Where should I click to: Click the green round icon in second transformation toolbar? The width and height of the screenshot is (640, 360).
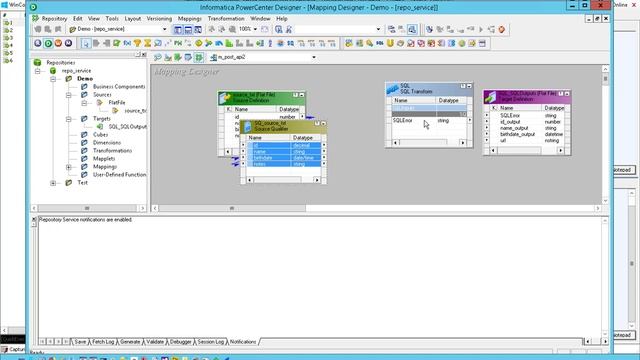click(x=462, y=43)
